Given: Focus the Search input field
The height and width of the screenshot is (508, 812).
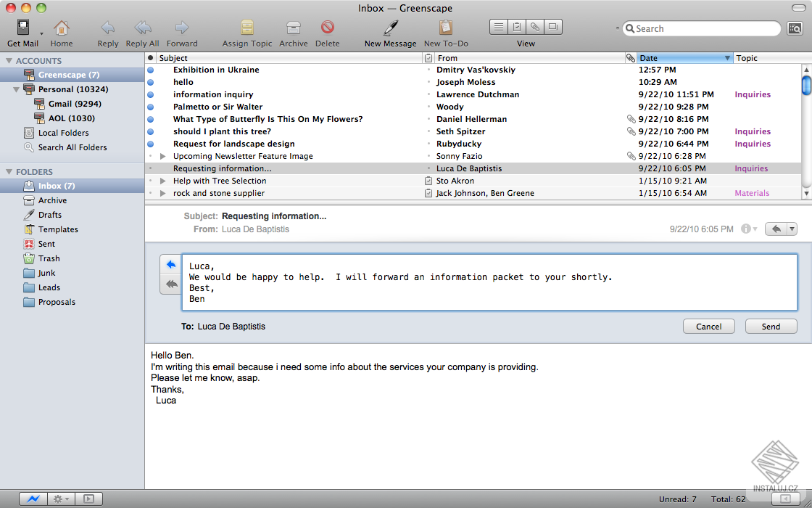Looking at the screenshot, I should [702, 28].
